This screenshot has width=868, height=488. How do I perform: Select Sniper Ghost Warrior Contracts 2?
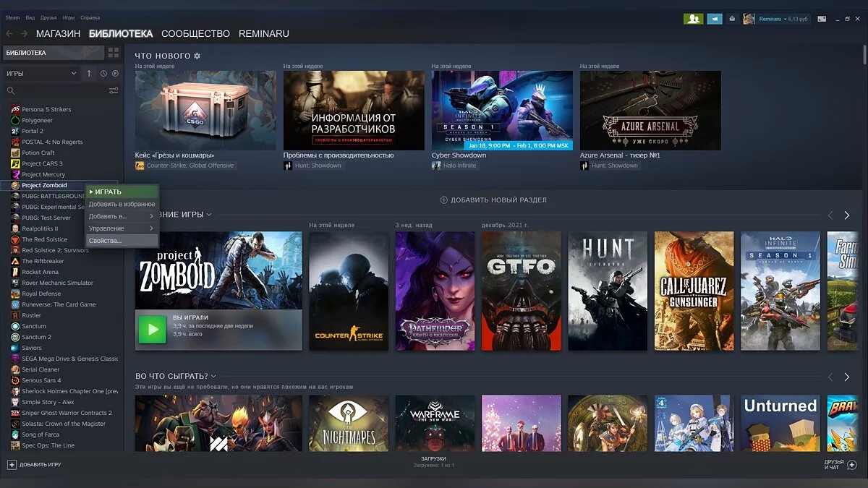[67, 413]
